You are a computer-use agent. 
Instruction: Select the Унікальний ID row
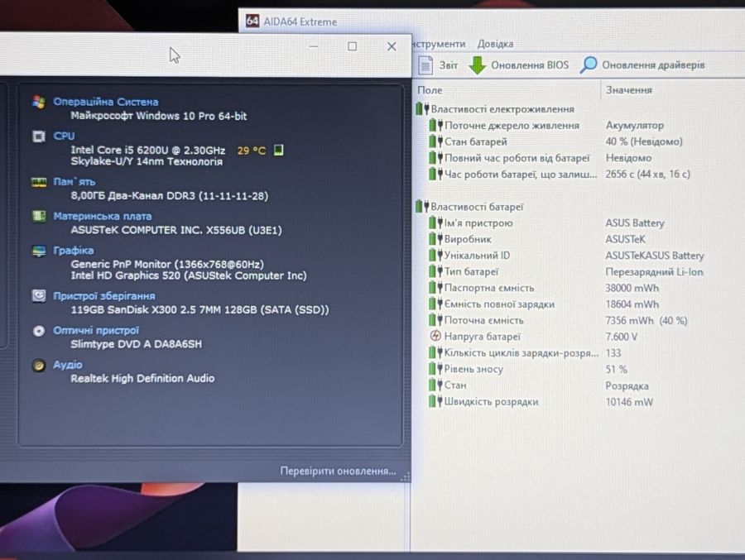point(579,255)
